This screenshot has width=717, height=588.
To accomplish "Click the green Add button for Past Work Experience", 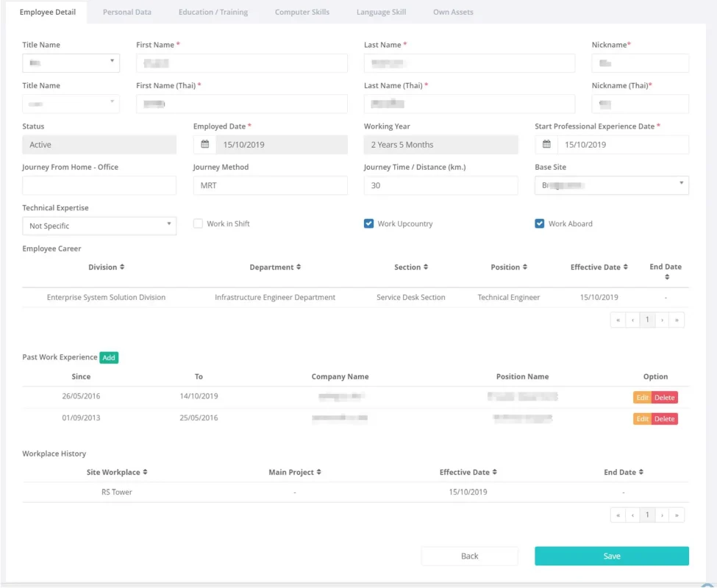I will (x=109, y=358).
